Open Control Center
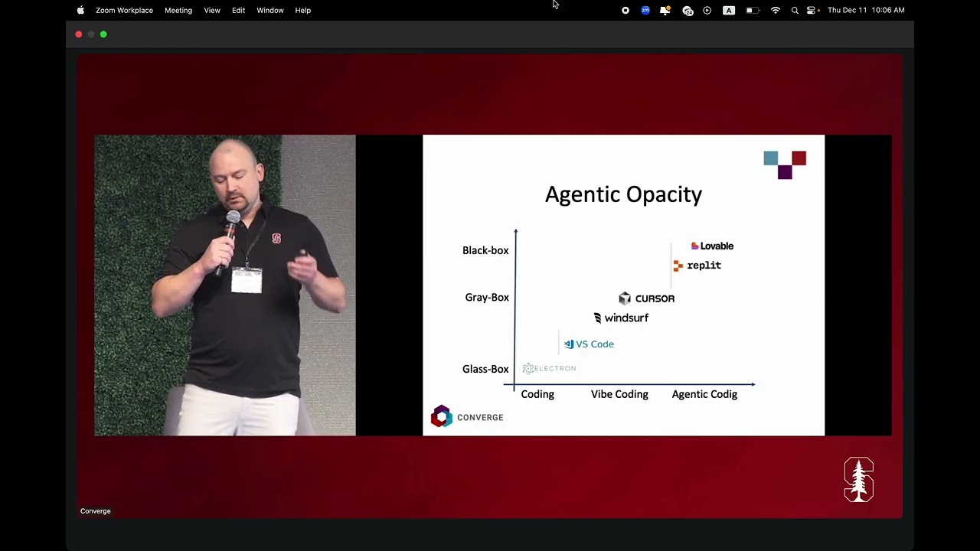Image resolution: width=980 pixels, height=551 pixels. click(812, 10)
